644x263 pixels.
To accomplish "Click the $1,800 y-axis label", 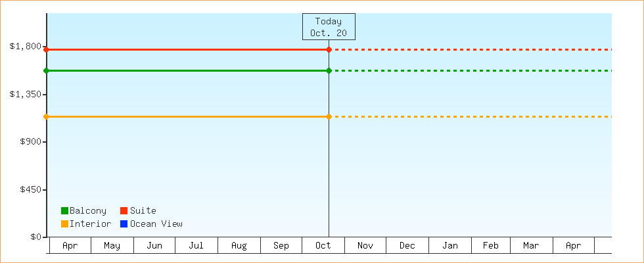I will 26,47.
